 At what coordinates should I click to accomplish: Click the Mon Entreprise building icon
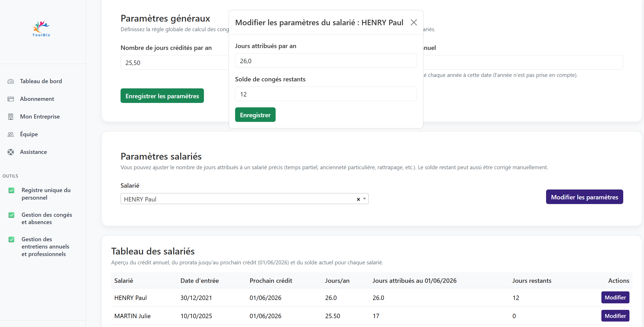(11, 117)
